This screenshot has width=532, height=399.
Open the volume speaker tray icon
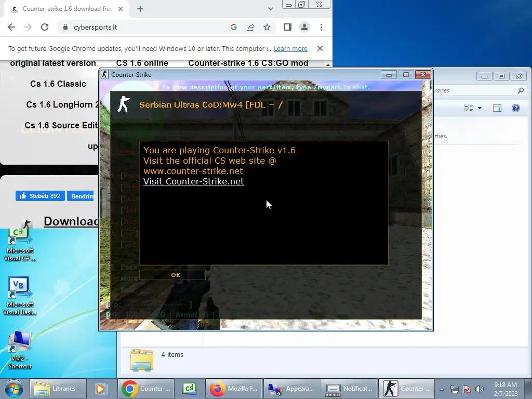(x=479, y=389)
